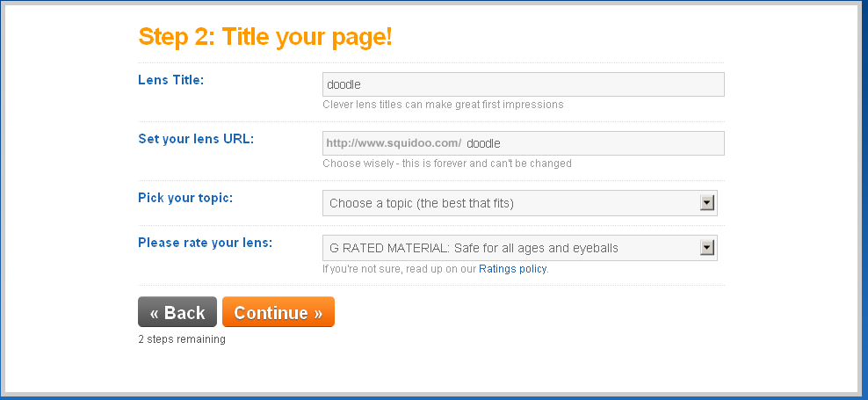
Task: Open the Ratings policy link
Action: tap(512, 269)
